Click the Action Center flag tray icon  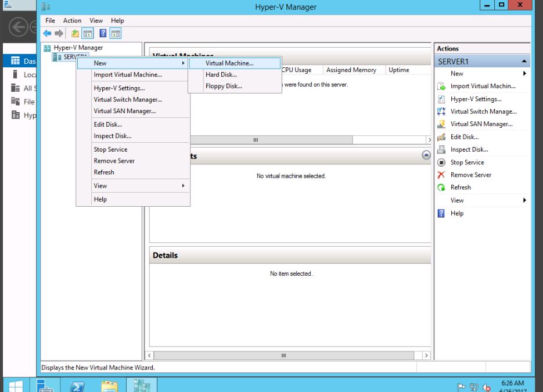tap(461, 387)
